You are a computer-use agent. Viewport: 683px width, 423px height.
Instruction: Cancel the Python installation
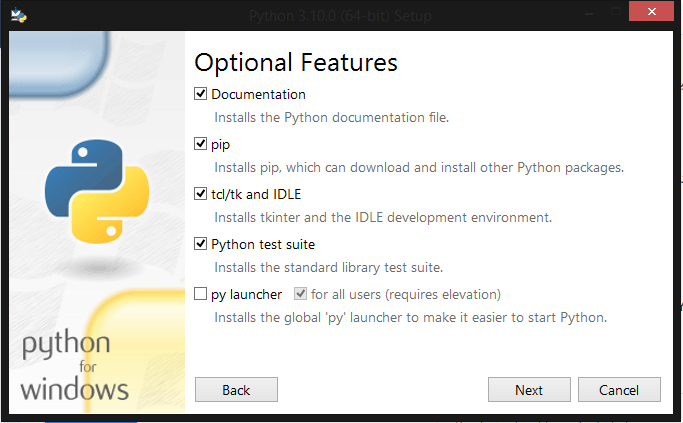click(x=619, y=389)
